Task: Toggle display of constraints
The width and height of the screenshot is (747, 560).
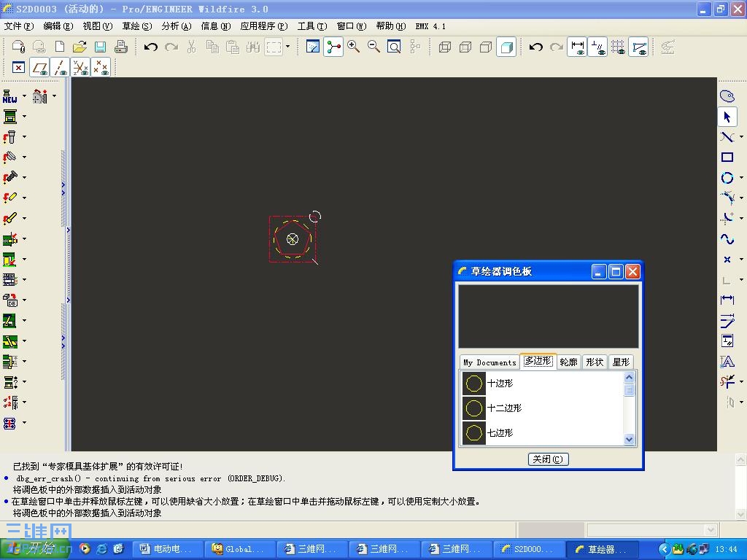Action: [x=597, y=47]
